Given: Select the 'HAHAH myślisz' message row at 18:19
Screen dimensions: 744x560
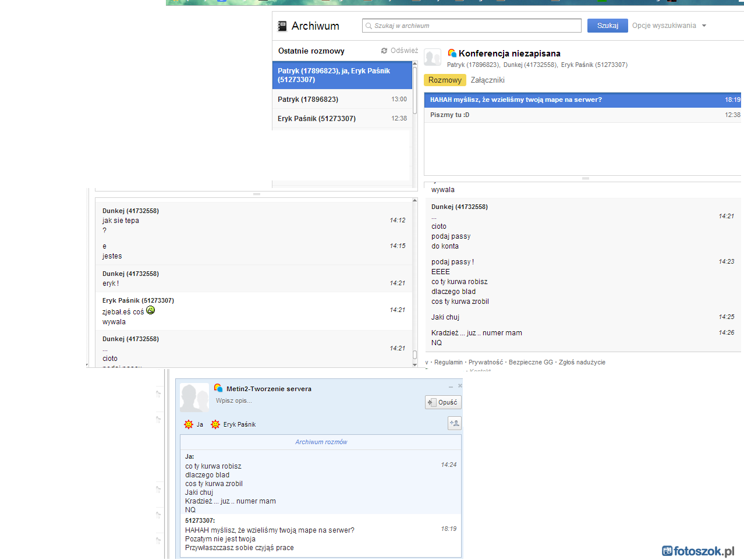Looking at the screenshot, I should click(583, 100).
